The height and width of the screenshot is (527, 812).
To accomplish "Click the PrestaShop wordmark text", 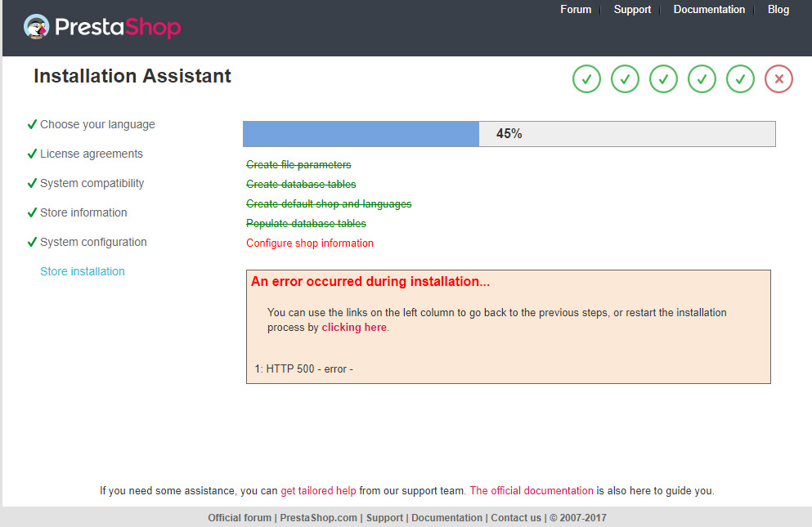I will (x=118, y=27).
